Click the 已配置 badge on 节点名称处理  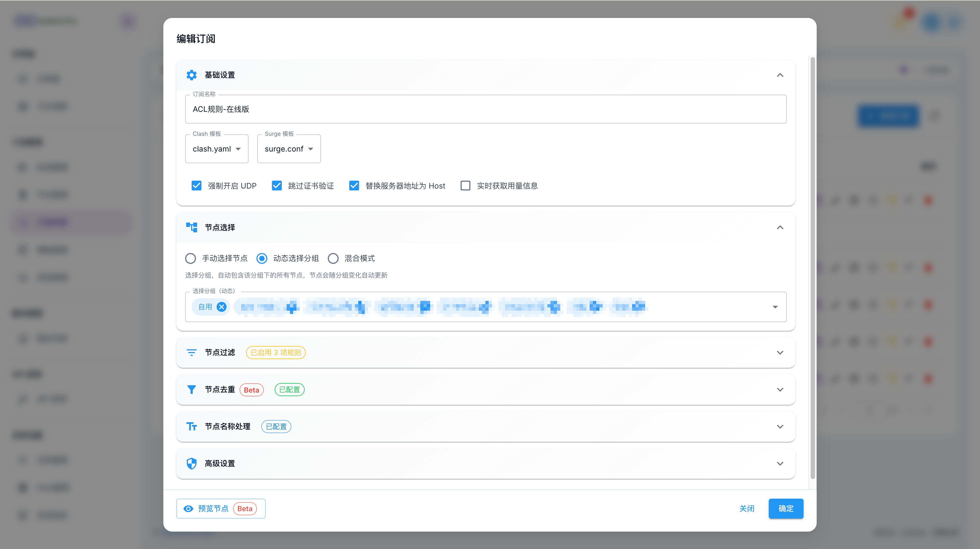276,427
